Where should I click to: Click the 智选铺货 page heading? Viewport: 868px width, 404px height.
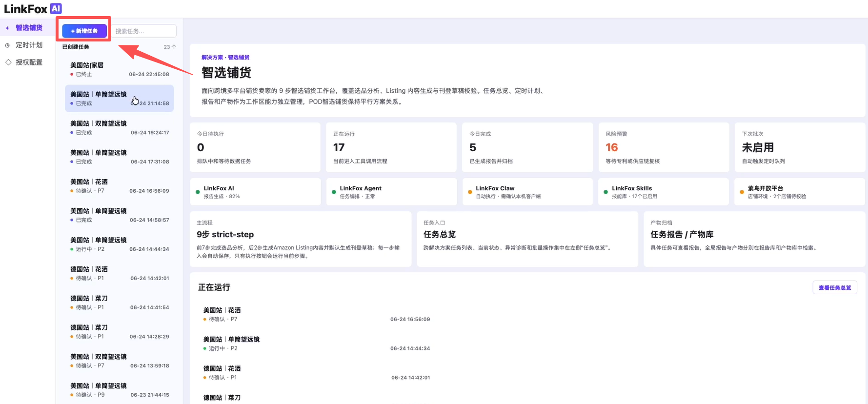tap(226, 73)
